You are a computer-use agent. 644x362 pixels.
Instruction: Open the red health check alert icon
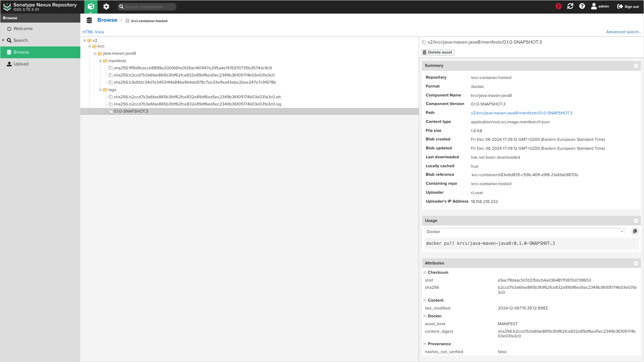(559, 6)
